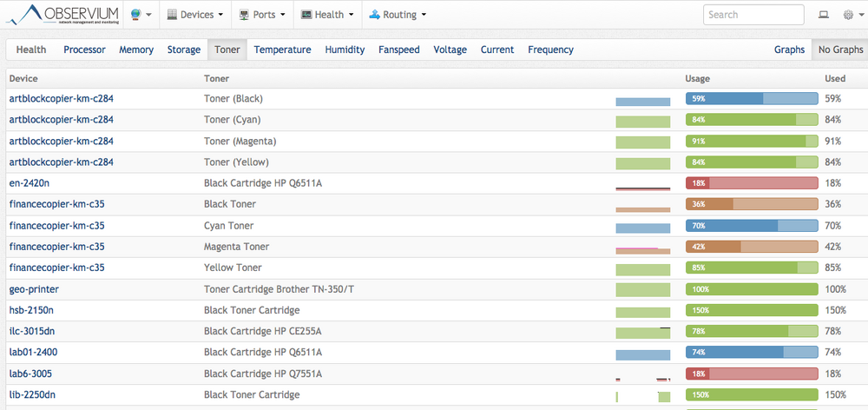
Task: Switch to the Fanspeed tab
Action: click(x=399, y=50)
